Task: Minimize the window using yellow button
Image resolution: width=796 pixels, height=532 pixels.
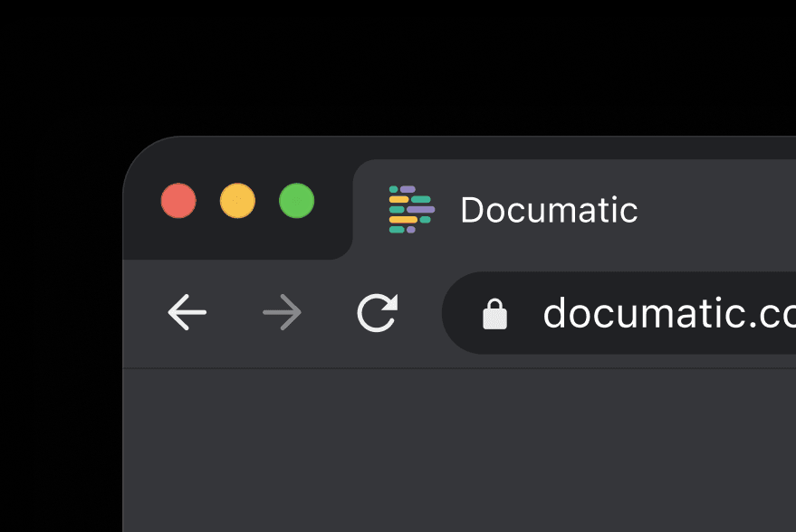Action: coord(237,201)
